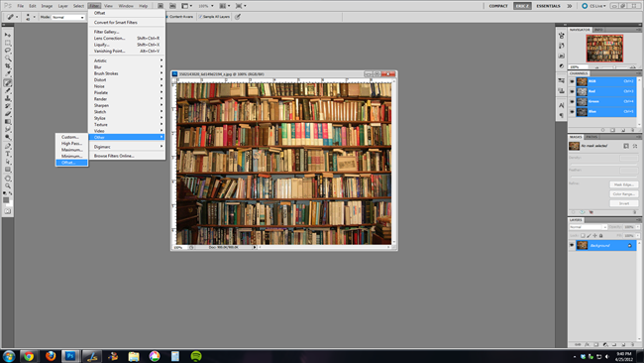Select the Brush tool

pos(8,90)
